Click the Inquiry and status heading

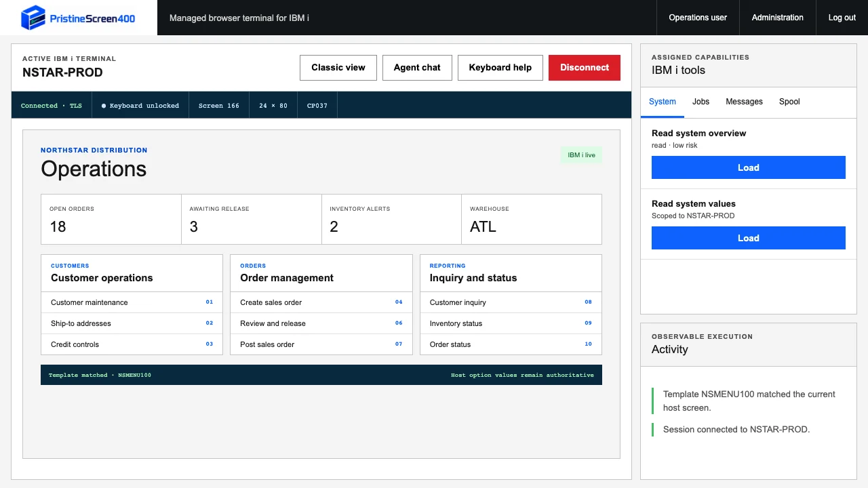click(473, 278)
